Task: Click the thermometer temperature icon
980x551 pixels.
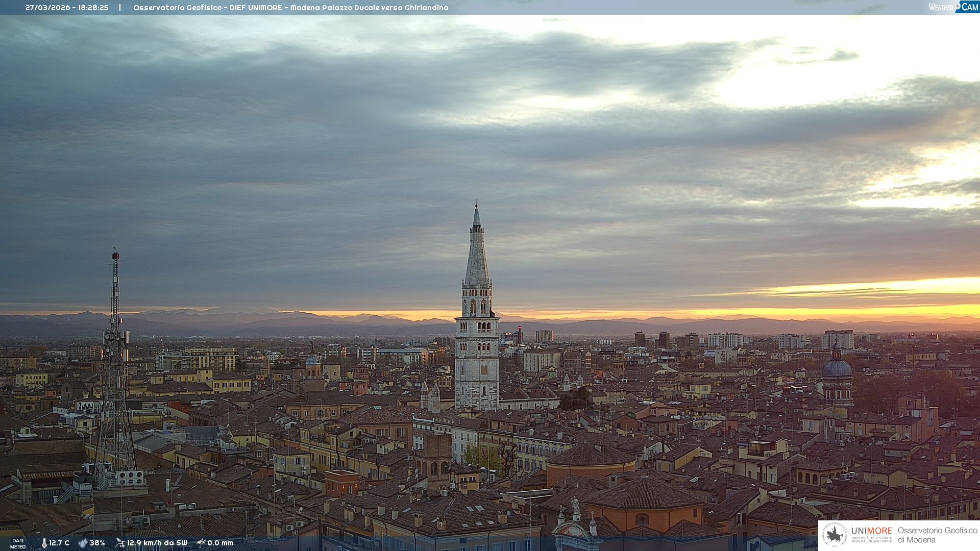Action: (x=44, y=543)
